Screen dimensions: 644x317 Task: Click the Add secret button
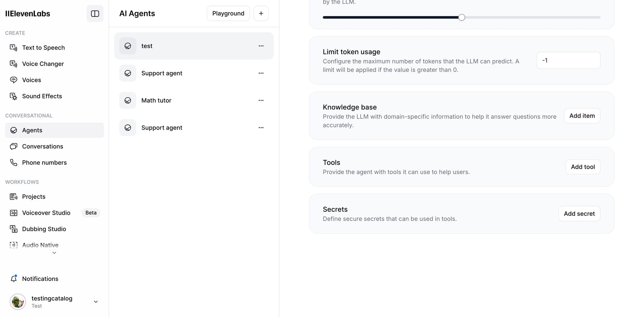[579, 214]
